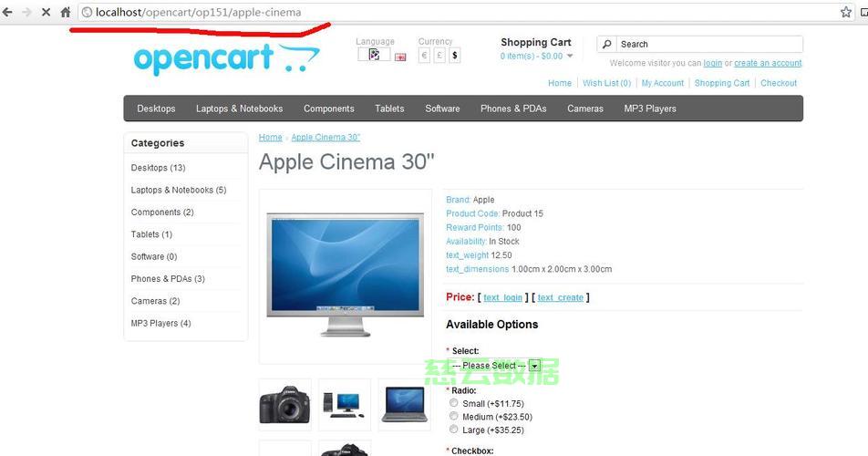868x456 pixels.
Task: Stop page loading with X icon
Action: pyautogui.click(x=46, y=12)
